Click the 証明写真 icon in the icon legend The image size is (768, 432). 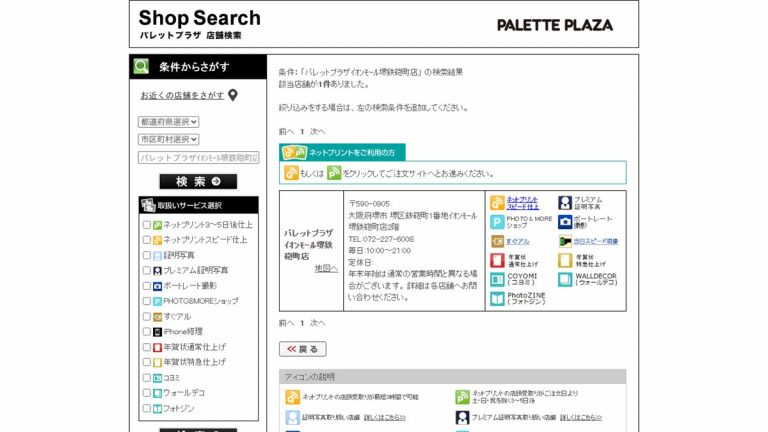pyautogui.click(x=292, y=417)
